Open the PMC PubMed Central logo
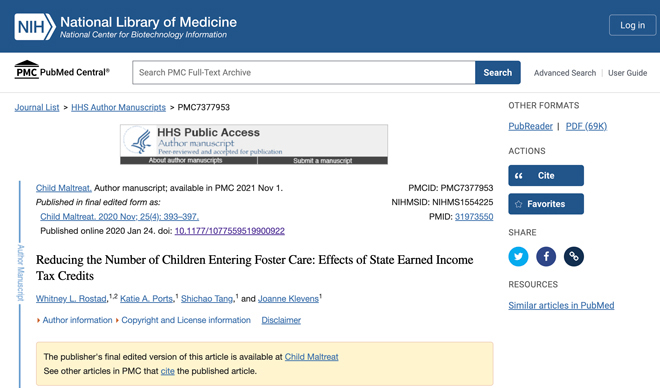The image size is (660, 388). click(x=62, y=70)
